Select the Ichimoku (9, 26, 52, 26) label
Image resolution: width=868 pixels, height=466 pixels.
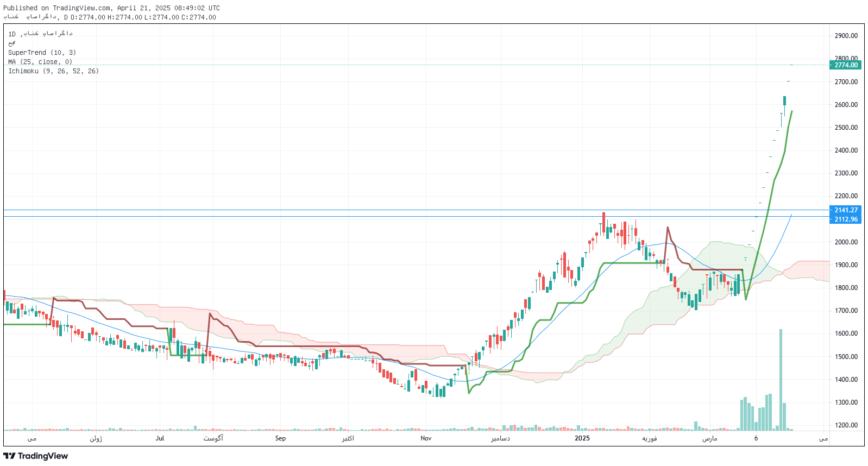click(53, 71)
